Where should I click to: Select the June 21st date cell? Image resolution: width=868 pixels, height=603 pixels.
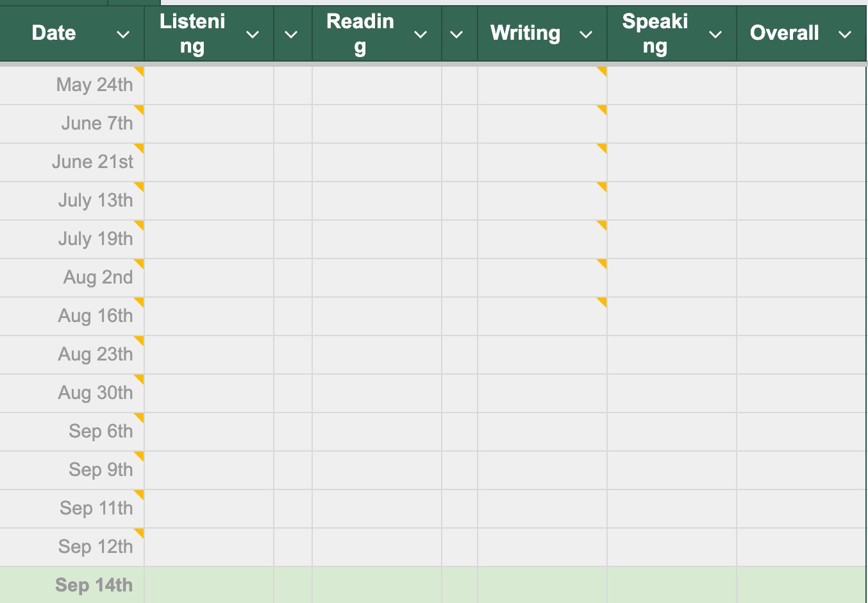(72, 162)
